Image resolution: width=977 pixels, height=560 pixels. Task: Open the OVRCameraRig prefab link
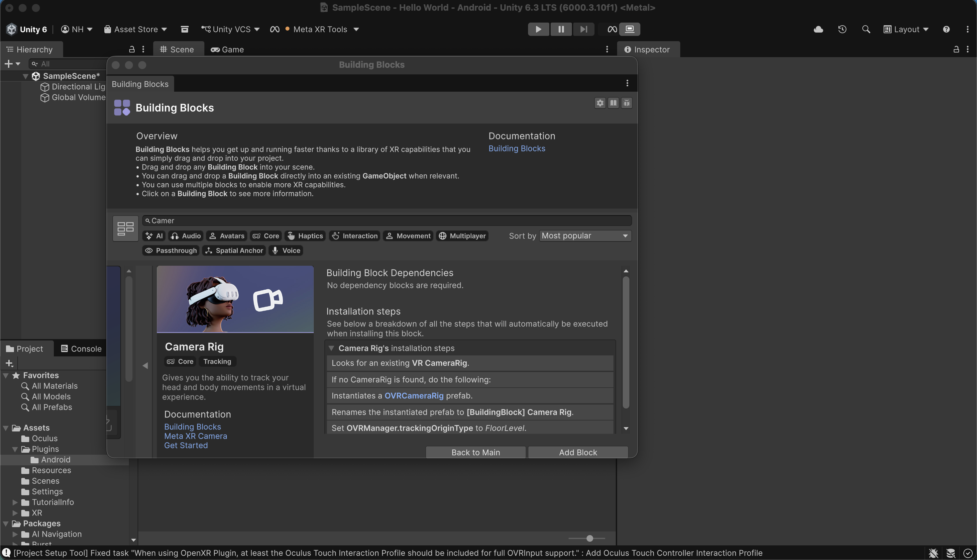[x=414, y=396]
